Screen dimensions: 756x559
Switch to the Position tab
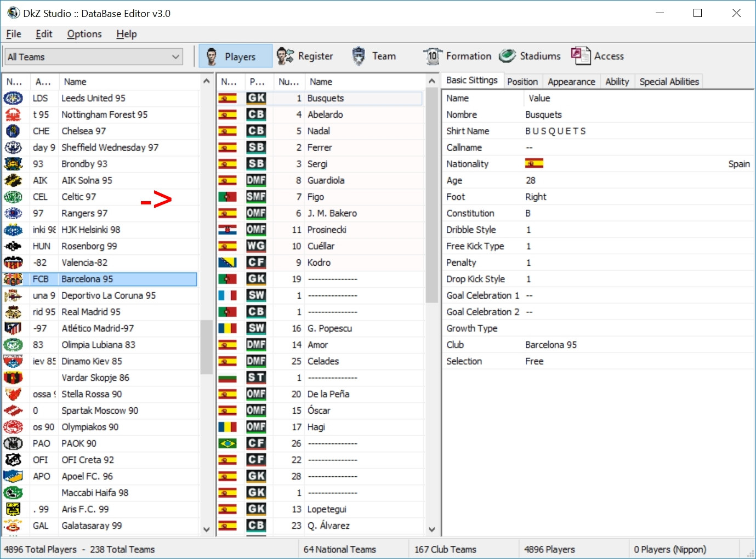point(522,82)
